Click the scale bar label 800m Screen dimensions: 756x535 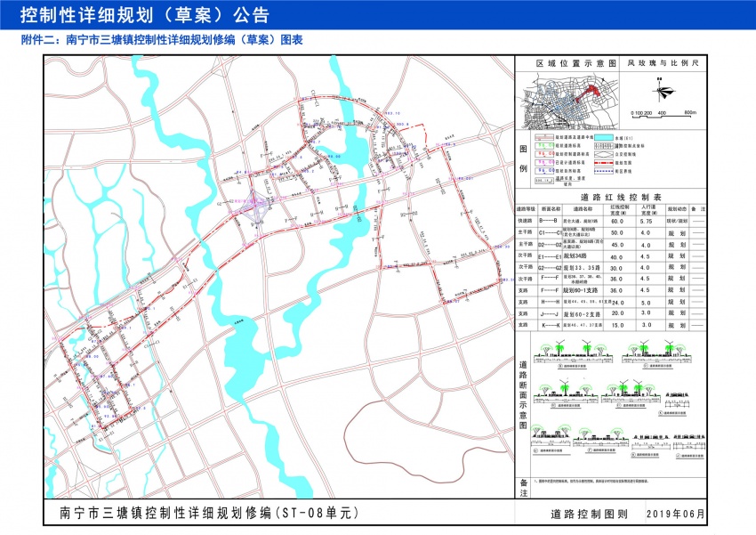690,112
